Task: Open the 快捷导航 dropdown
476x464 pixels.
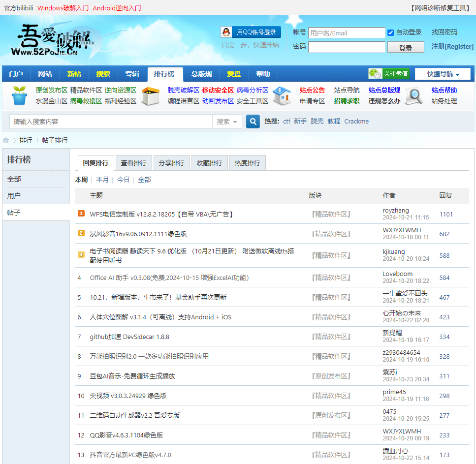Action: 443,74
